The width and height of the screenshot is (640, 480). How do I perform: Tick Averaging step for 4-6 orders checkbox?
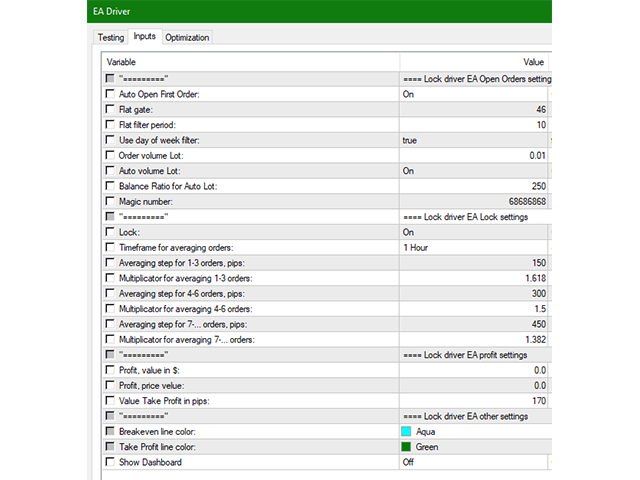[110, 293]
